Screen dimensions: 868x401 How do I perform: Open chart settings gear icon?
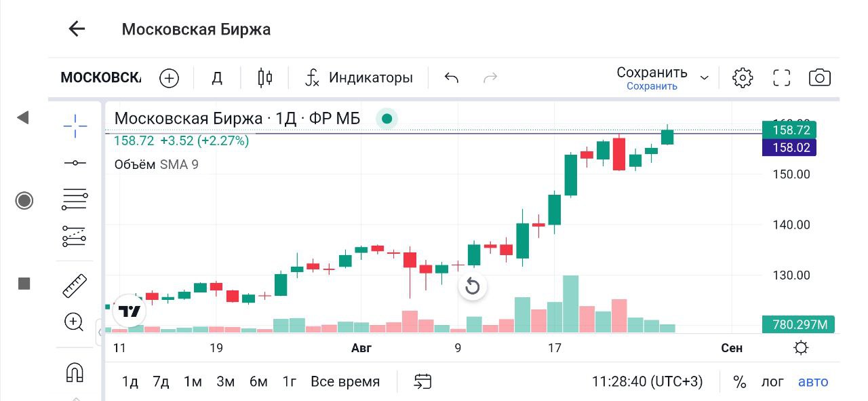[743, 78]
